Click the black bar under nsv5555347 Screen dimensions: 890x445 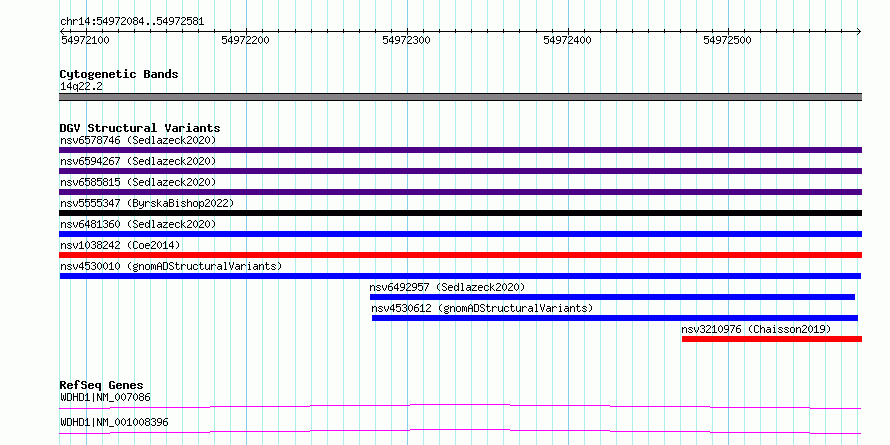point(460,213)
